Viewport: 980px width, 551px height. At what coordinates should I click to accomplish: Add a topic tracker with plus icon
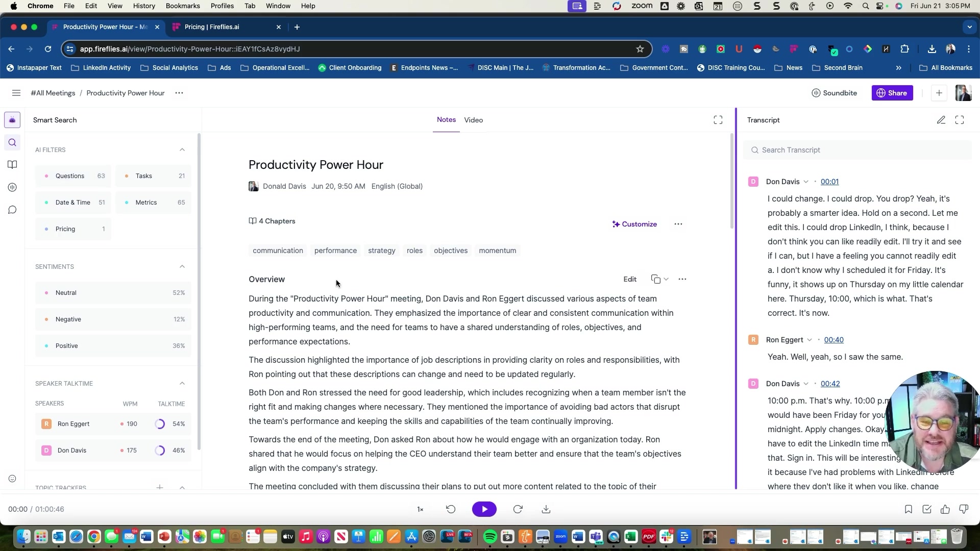tap(160, 488)
